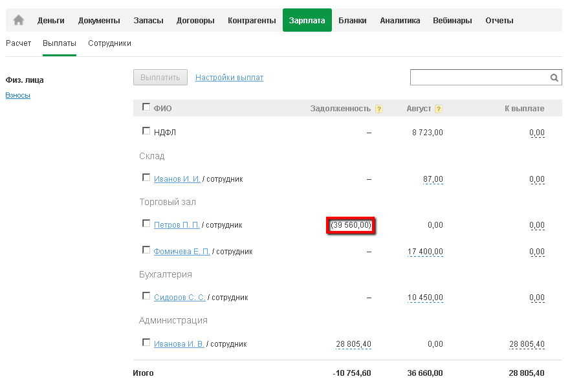This screenshot has height=392, width=570.
Task: Go to the home page icon
Action: pyautogui.click(x=19, y=20)
